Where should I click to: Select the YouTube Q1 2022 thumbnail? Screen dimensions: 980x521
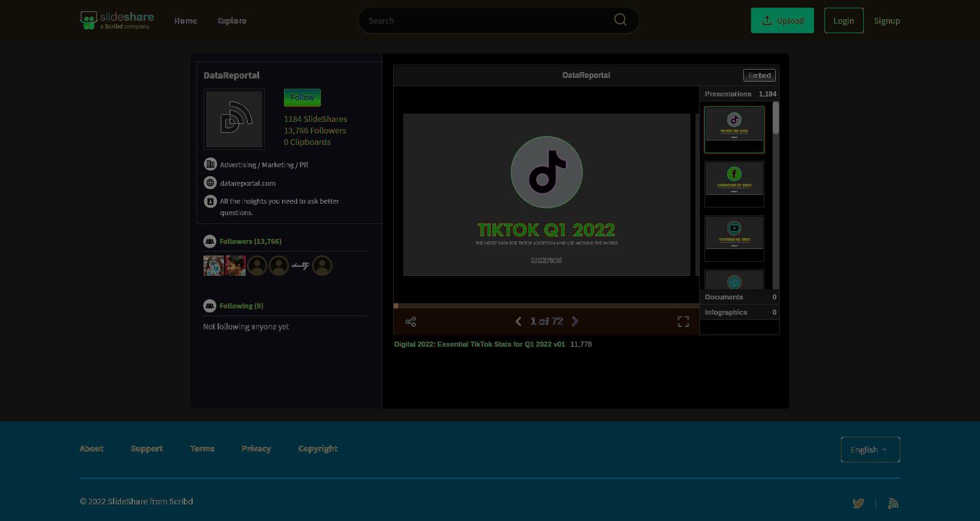click(734, 238)
